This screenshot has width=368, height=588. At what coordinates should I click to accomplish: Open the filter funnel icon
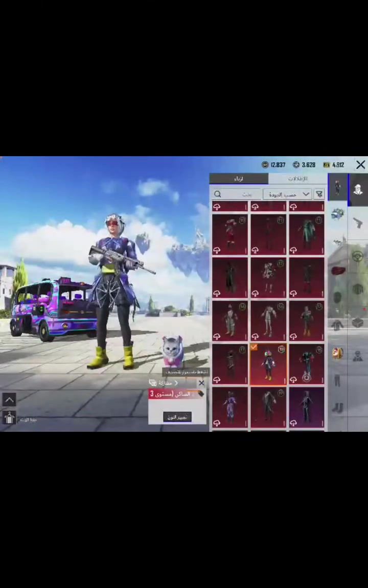[x=319, y=194]
